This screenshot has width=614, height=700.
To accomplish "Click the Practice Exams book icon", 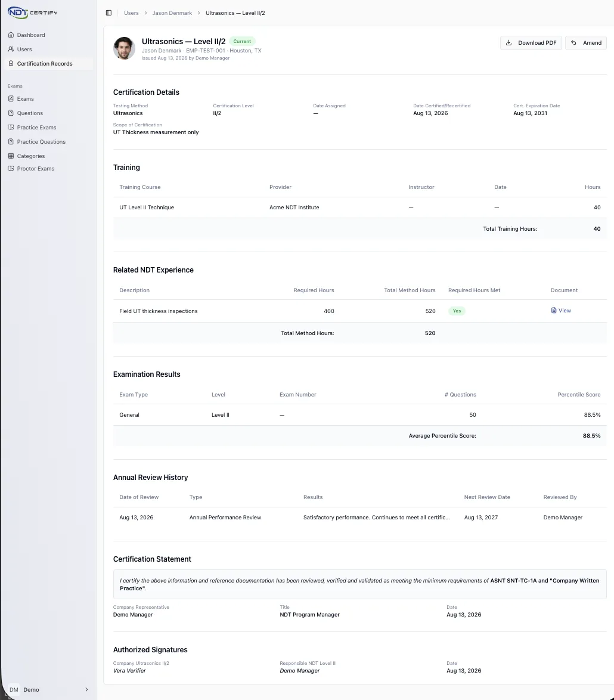I will 11,127.
